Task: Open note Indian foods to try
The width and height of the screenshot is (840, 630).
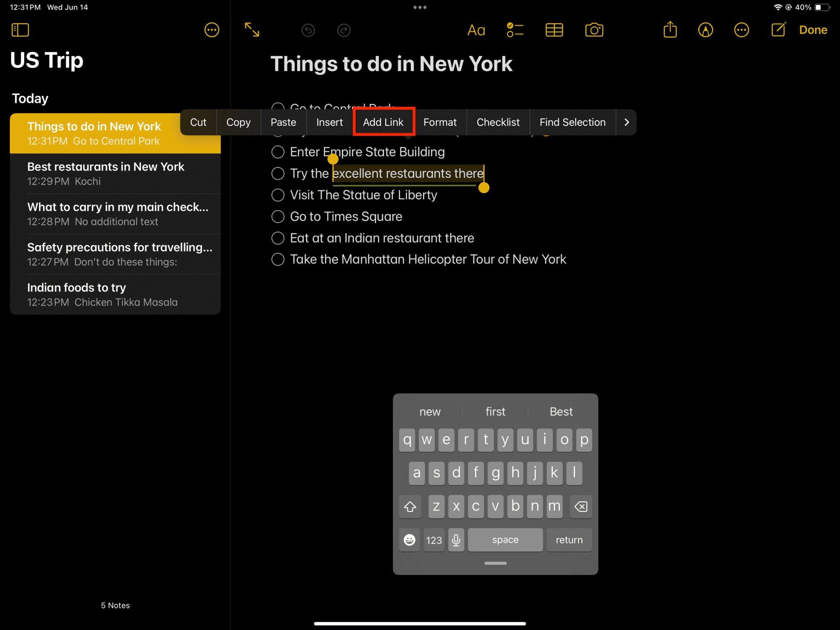Action: pos(115,294)
